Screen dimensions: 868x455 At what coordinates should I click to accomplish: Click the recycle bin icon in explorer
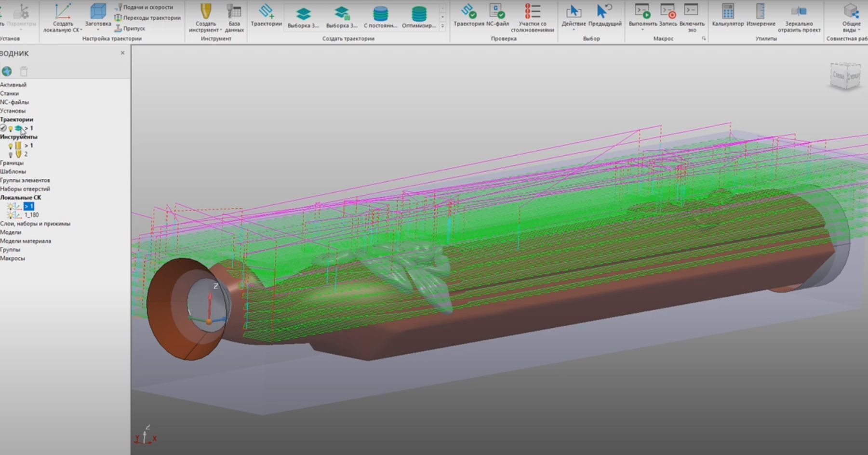[x=24, y=71]
